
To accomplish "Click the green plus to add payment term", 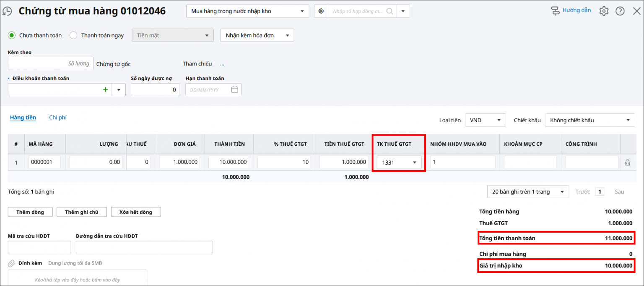I will pos(106,89).
